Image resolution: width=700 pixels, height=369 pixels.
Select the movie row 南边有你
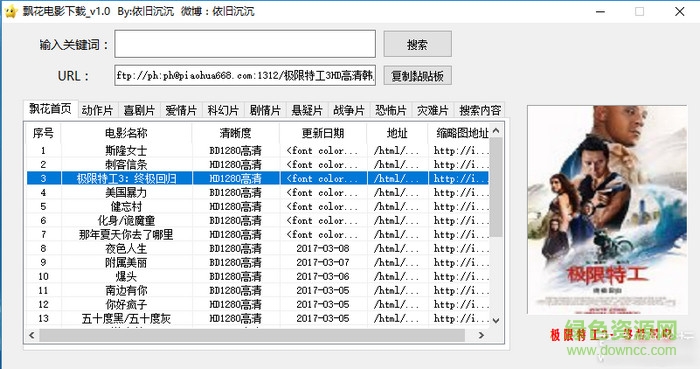point(258,290)
